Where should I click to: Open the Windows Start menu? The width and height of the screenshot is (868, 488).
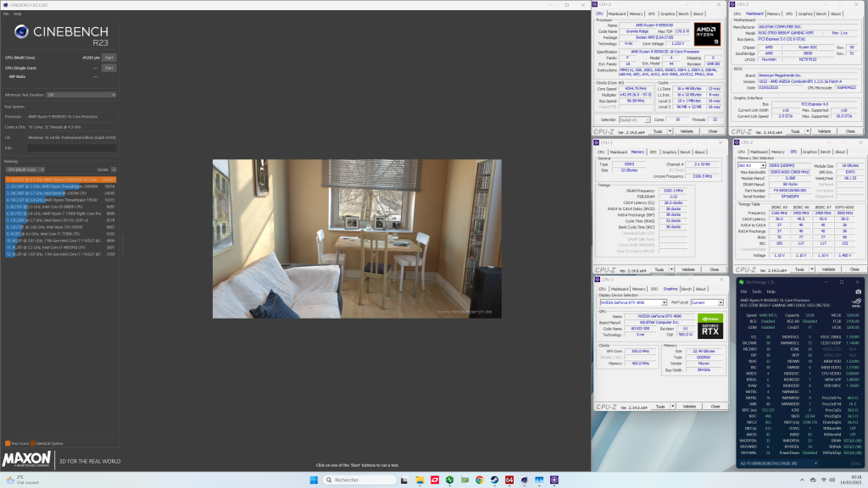tap(314, 480)
